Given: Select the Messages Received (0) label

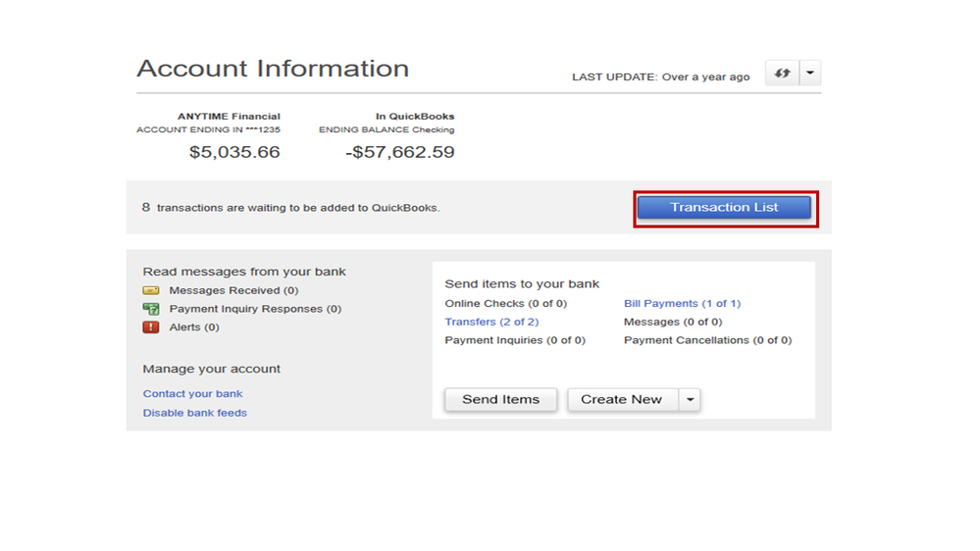Looking at the screenshot, I should (x=233, y=291).
